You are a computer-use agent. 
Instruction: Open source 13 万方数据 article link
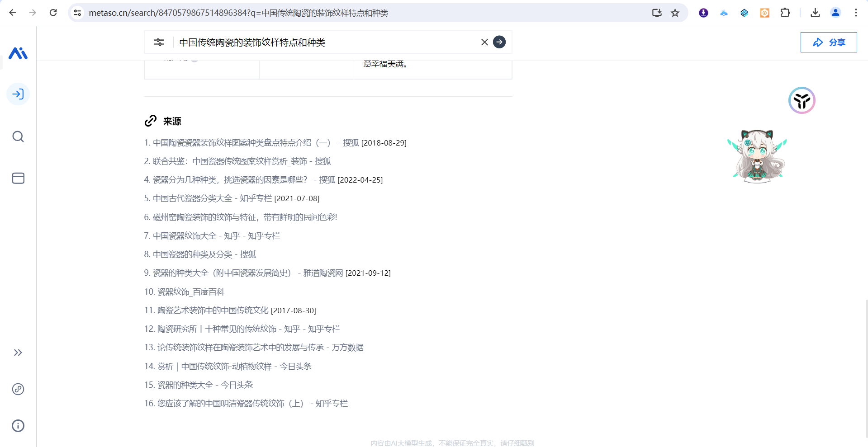[260, 348]
